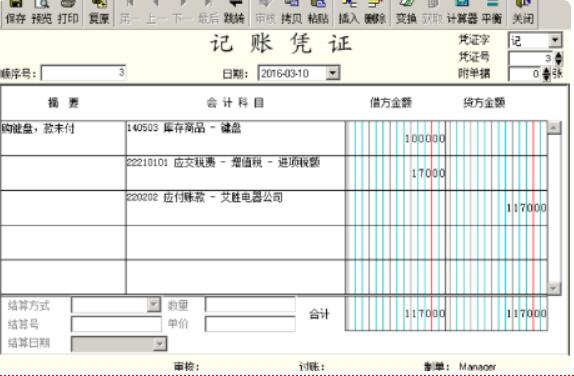
Task: Click the 删除 (Delete) toolbar button
Action: click(375, 12)
